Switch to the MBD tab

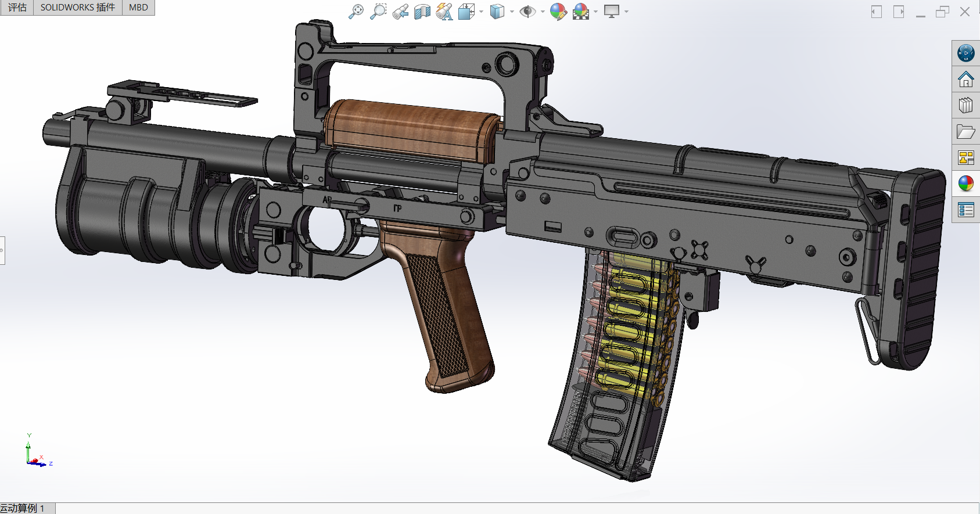pyautogui.click(x=138, y=8)
